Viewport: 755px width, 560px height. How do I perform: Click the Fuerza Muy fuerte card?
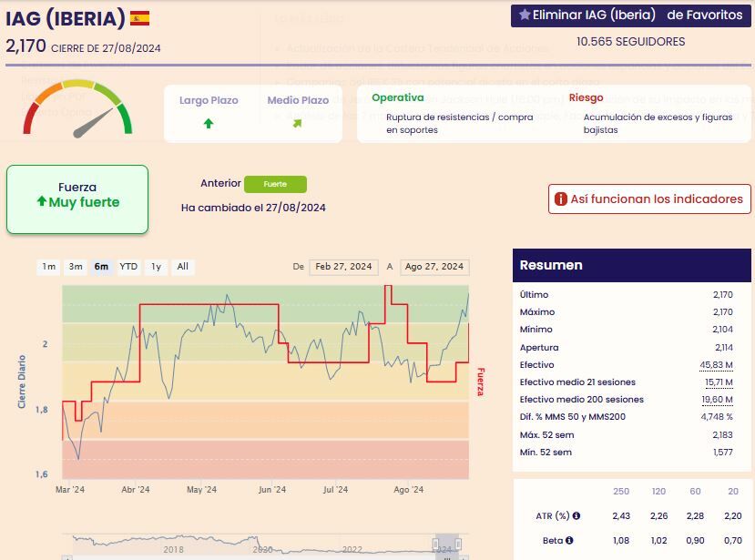(77, 199)
